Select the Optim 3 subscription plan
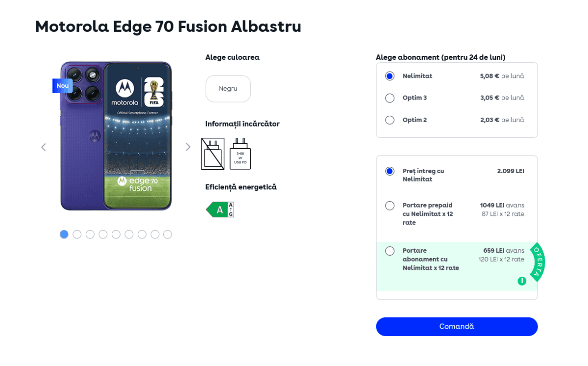The width and height of the screenshot is (588, 366). click(390, 98)
